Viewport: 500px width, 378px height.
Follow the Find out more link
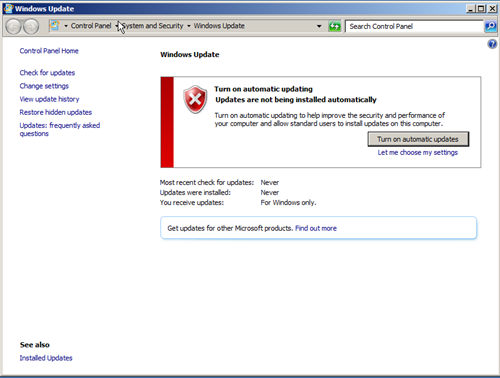click(x=316, y=228)
